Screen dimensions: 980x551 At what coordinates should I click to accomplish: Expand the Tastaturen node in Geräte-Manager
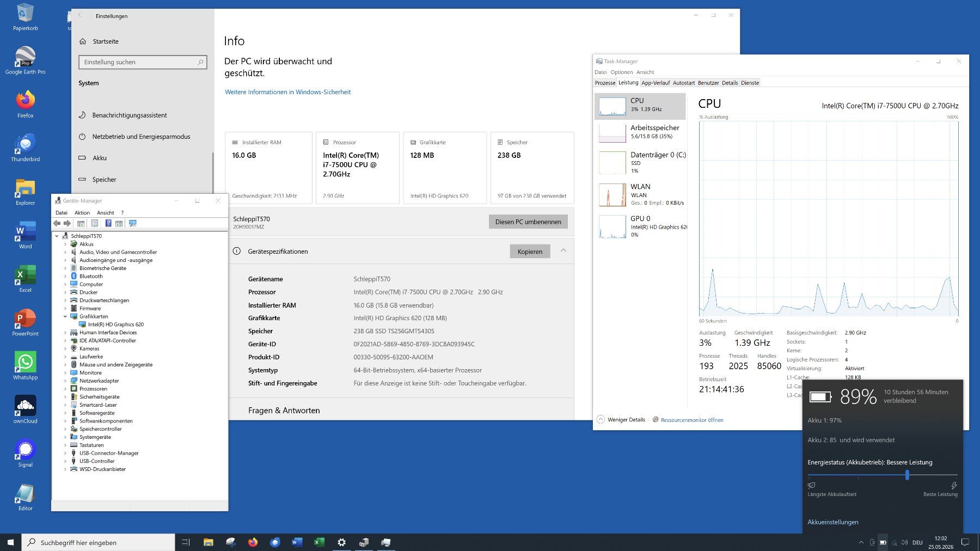pos(65,445)
